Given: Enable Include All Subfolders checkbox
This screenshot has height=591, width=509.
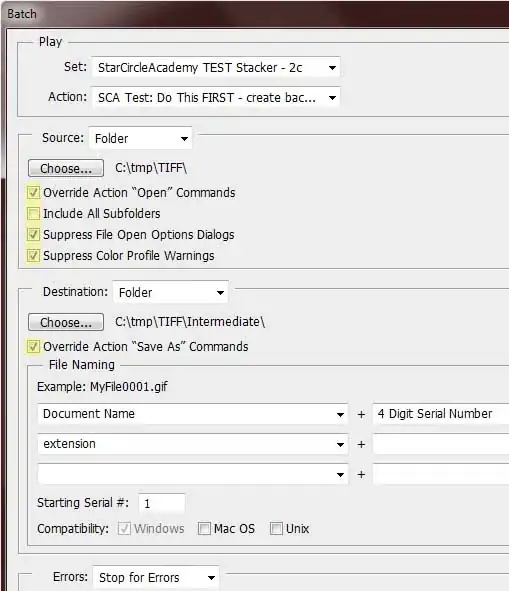Looking at the screenshot, I should click(x=33, y=214).
